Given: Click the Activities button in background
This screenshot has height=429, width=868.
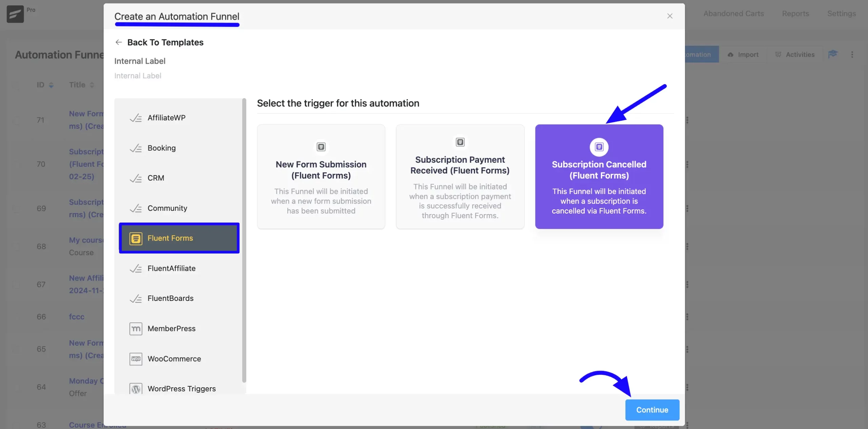Looking at the screenshot, I should (795, 55).
